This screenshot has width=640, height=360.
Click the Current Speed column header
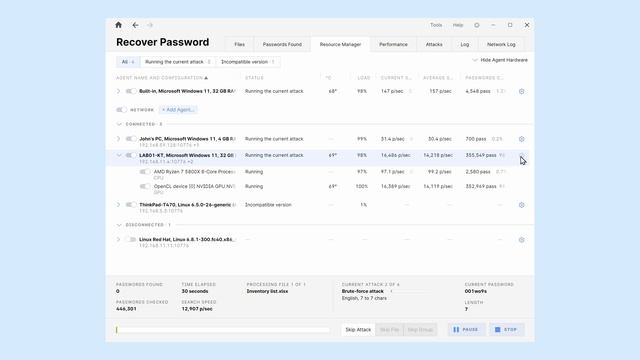tap(396, 78)
